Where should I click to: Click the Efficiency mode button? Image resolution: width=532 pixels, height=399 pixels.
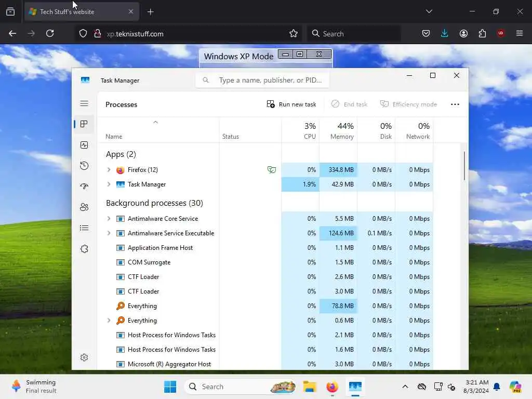(x=408, y=104)
